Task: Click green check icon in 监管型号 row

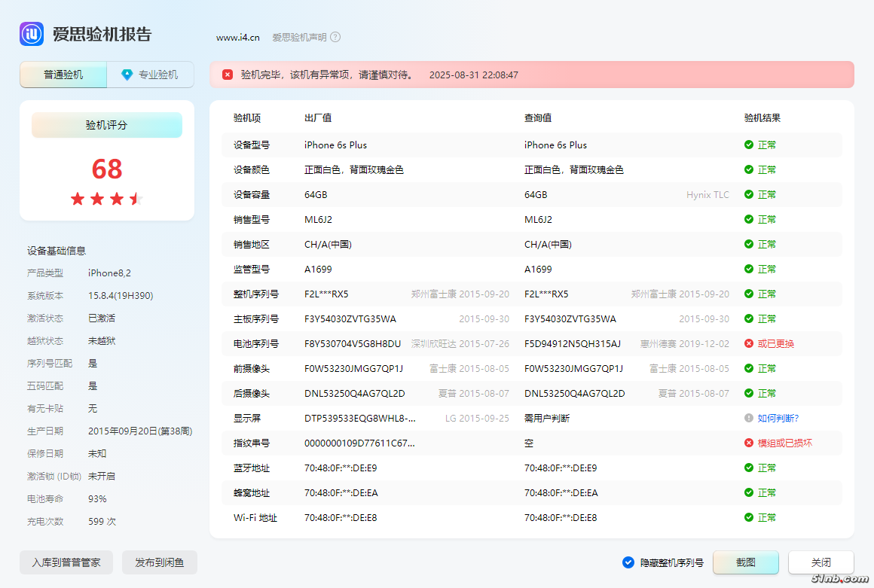Action: tap(749, 269)
